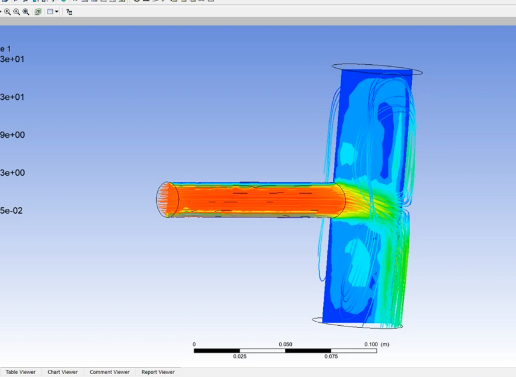Click the 9e+00 legend value

pyautogui.click(x=12, y=135)
